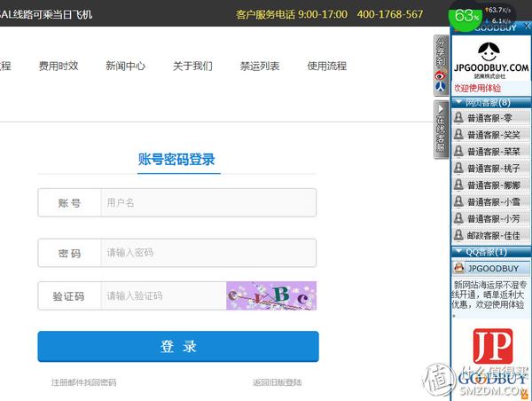Open the 返回旧版登陆 link
Viewport: 532px width, 401px height.
tap(278, 382)
